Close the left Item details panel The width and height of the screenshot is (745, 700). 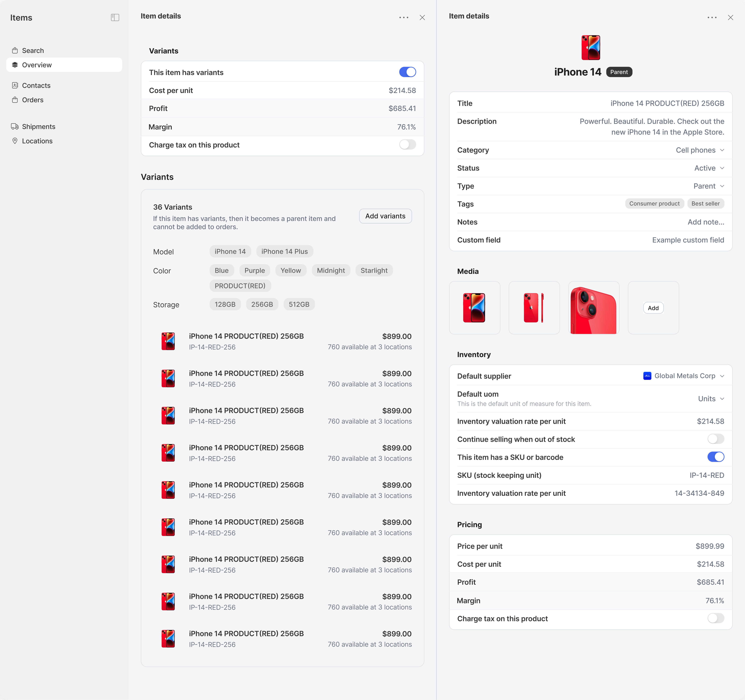click(x=422, y=17)
